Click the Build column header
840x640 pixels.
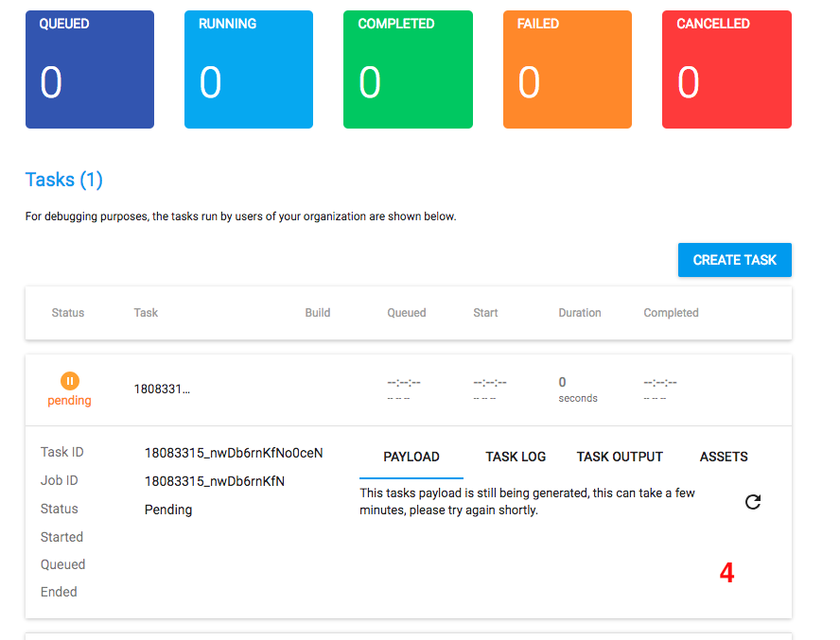(318, 313)
